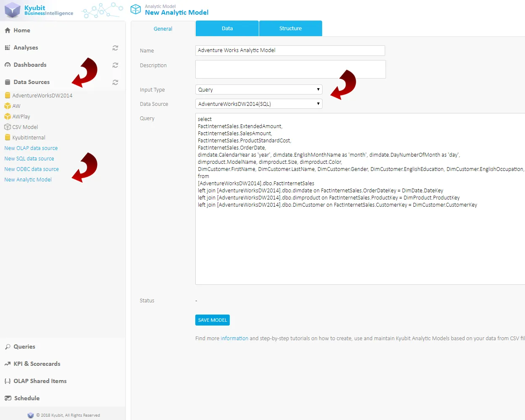The height and width of the screenshot is (420, 525).
Task: Click the AWPlay cube icon
Action: coord(8,116)
